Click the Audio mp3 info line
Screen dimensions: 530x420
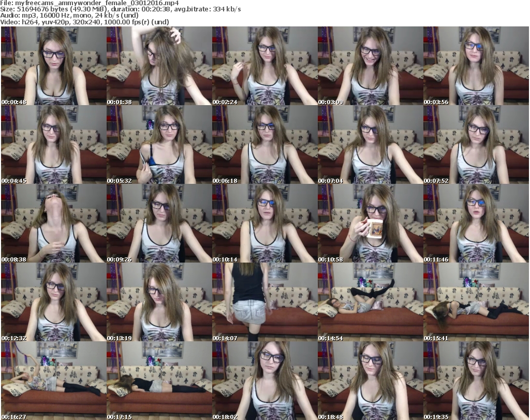69,16
